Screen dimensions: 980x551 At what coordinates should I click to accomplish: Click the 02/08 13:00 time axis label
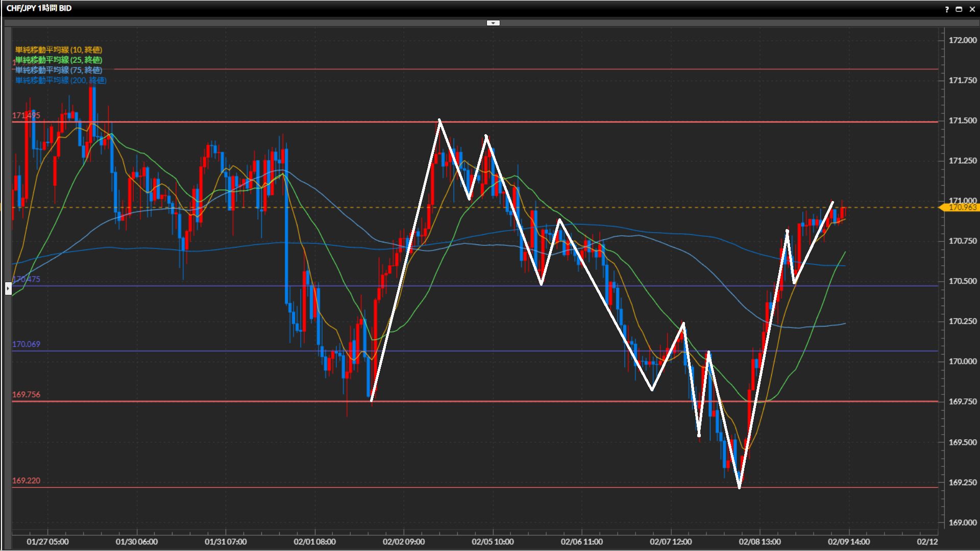point(759,541)
